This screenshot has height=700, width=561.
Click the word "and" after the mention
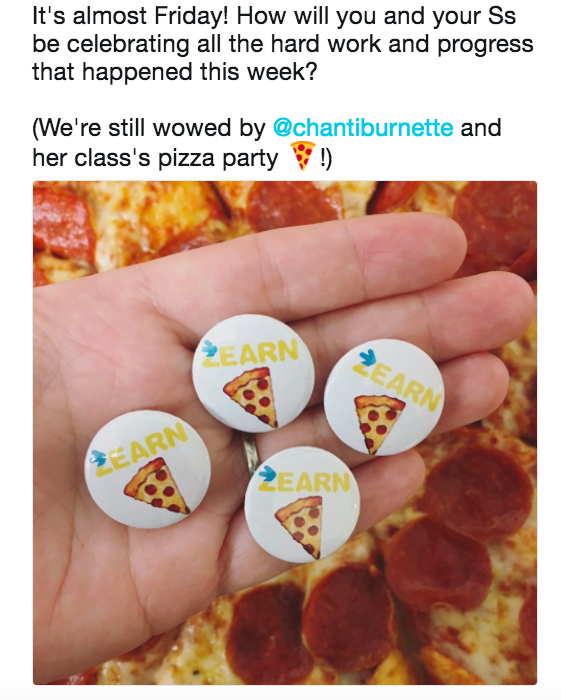point(481,128)
